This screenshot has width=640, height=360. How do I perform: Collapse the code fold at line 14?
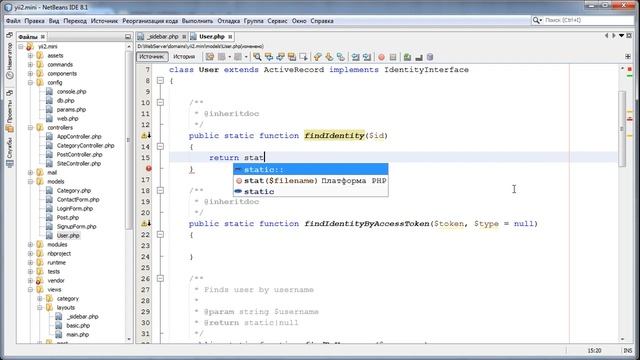[x=160, y=147]
